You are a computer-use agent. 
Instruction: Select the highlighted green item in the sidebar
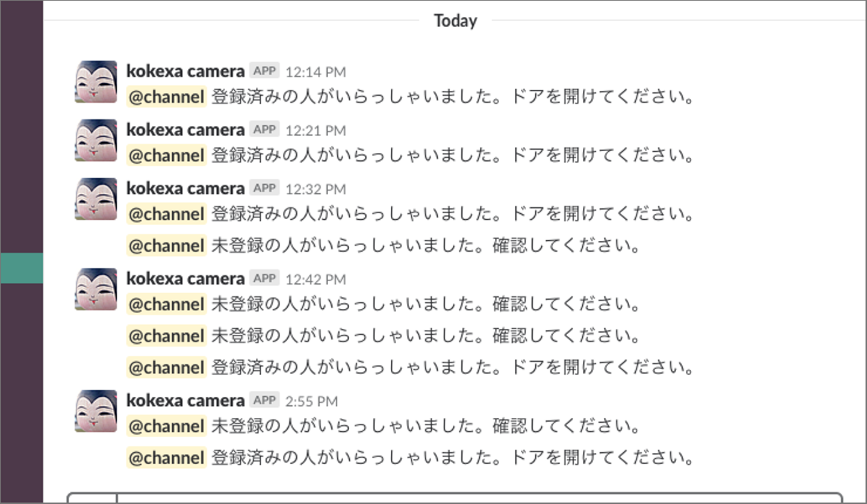22,268
